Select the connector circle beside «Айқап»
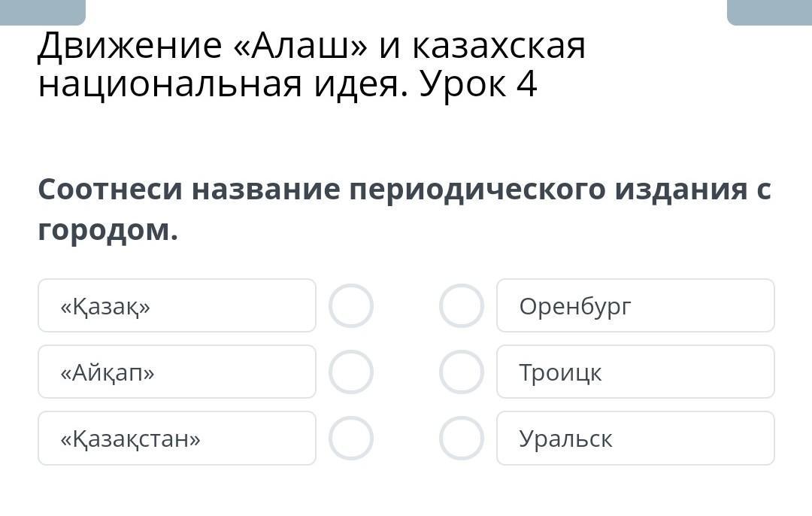Viewport: 812px width, 516px height. [351, 372]
